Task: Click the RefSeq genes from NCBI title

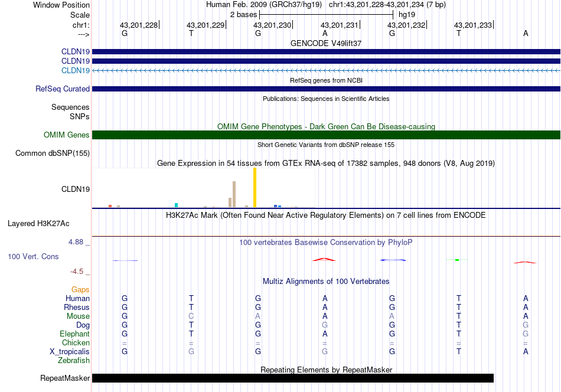Action: pos(326,80)
